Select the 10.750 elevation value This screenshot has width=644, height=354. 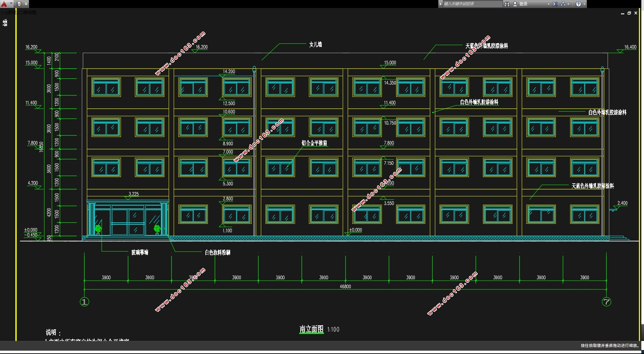pos(390,123)
